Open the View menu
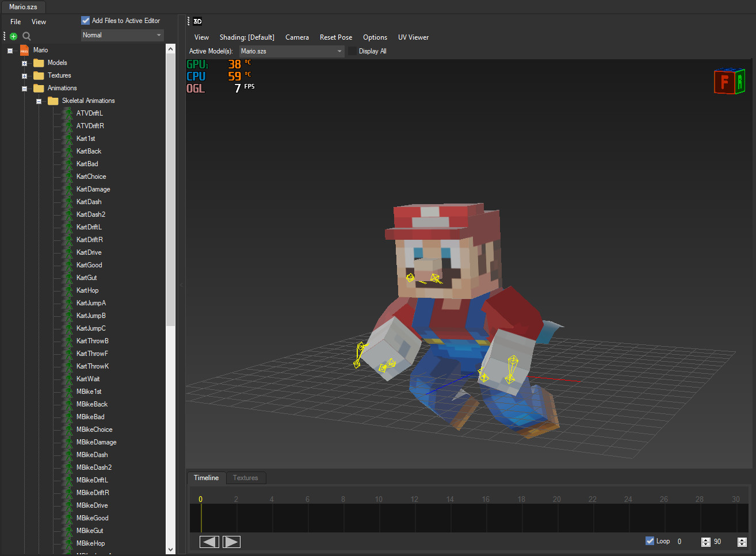The image size is (756, 556). pos(39,21)
